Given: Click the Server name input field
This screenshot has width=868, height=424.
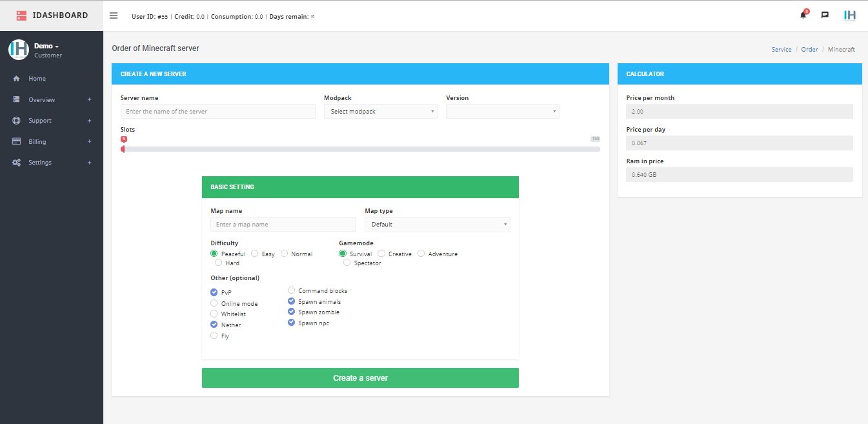Looking at the screenshot, I should tap(217, 112).
